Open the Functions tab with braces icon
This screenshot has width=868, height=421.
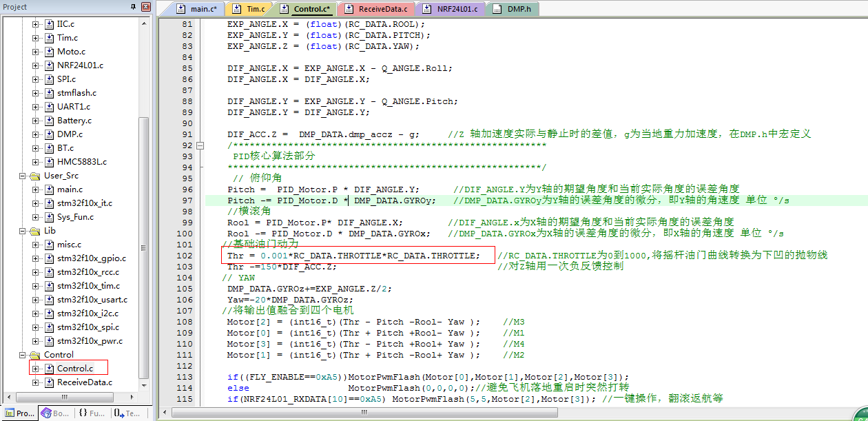83,413
